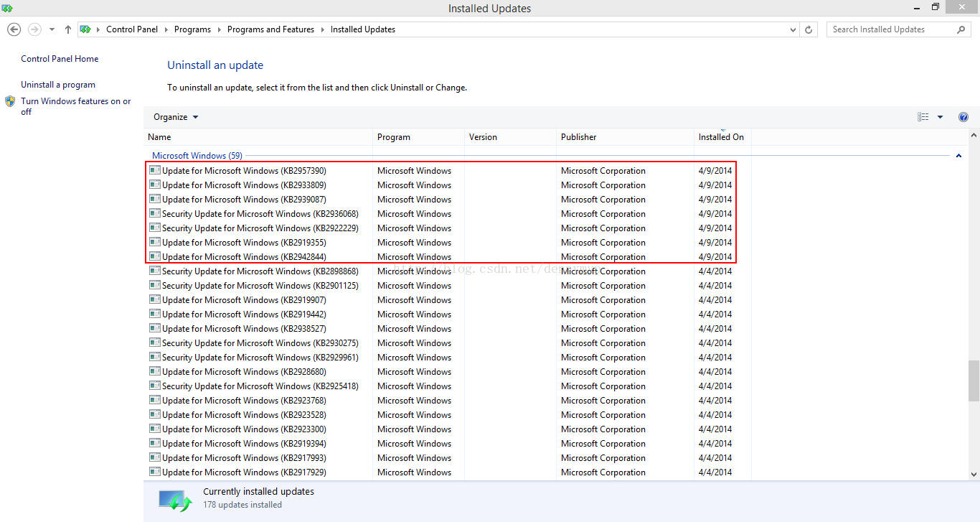Sort by Name column header

point(258,137)
